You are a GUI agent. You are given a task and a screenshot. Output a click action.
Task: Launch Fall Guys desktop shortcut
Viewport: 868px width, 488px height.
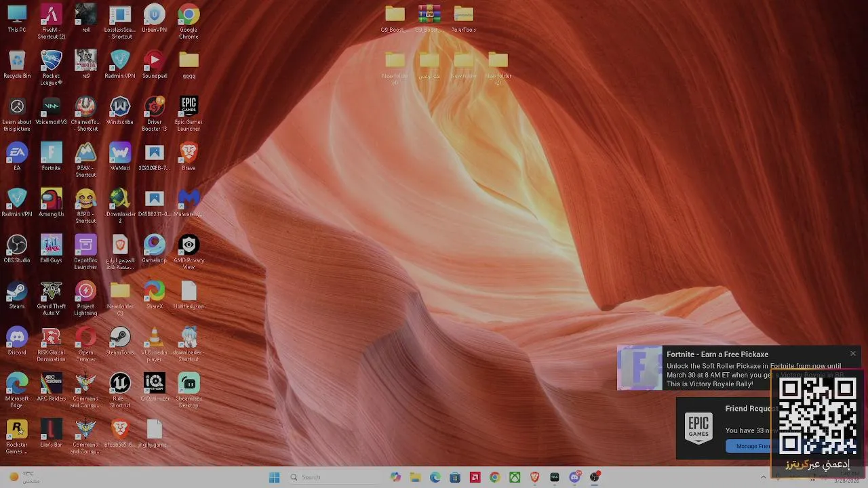(x=52, y=249)
